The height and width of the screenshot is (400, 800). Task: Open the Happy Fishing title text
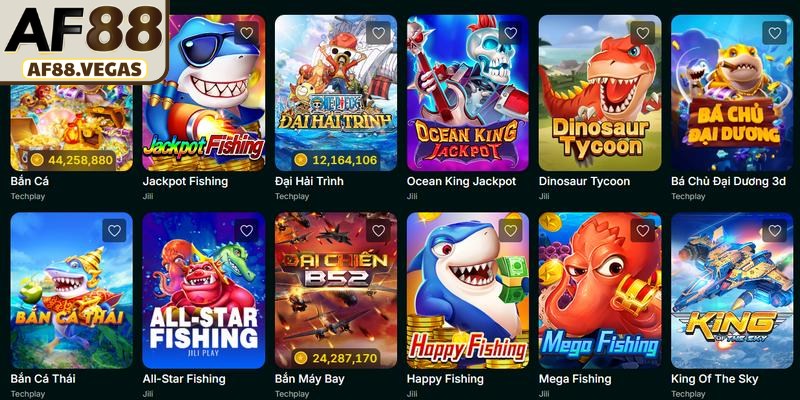tap(445, 379)
